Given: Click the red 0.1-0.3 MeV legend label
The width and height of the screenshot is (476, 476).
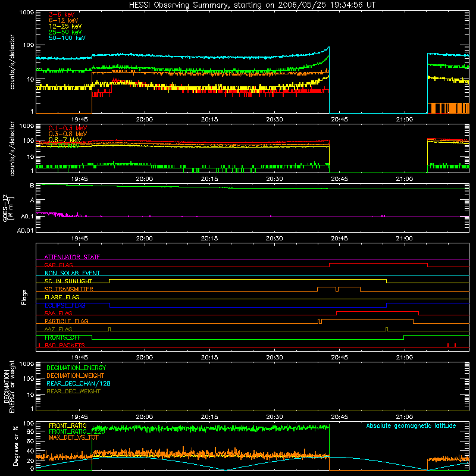Looking at the screenshot, I should [x=68, y=128].
